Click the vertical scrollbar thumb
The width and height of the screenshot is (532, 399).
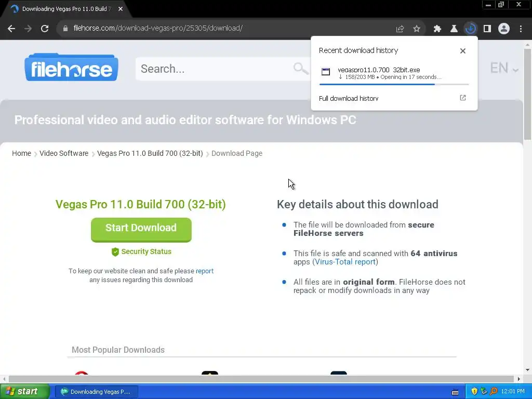[x=527, y=94]
